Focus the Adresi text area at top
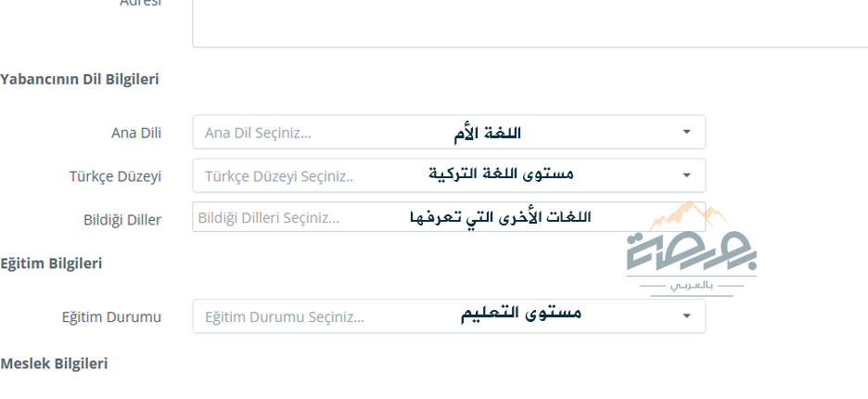This screenshot has width=868, height=399. 530,23
